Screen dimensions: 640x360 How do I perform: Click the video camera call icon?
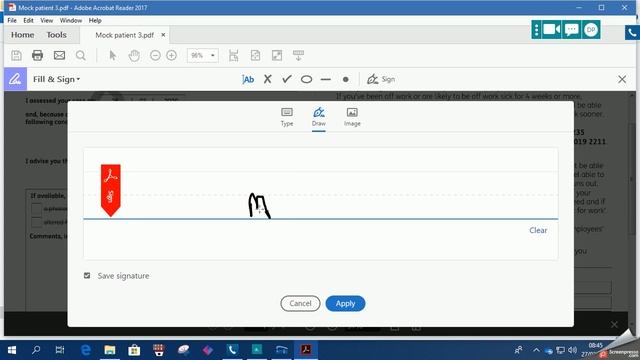pyautogui.click(x=551, y=29)
